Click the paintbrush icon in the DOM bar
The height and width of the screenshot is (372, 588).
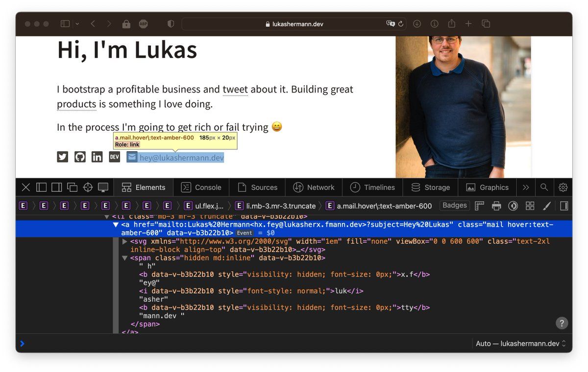[x=547, y=206]
